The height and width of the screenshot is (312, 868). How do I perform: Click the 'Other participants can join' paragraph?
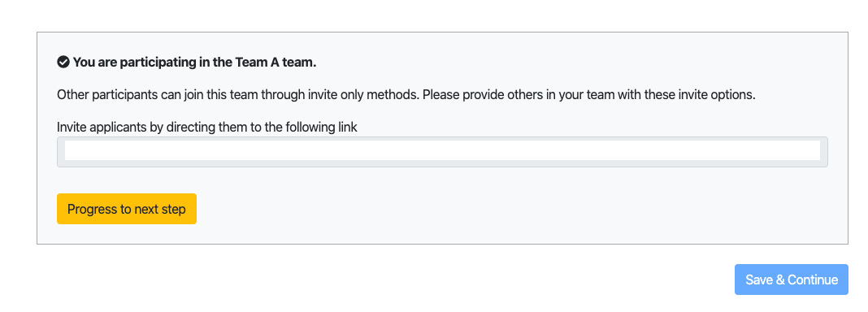click(406, 94)
